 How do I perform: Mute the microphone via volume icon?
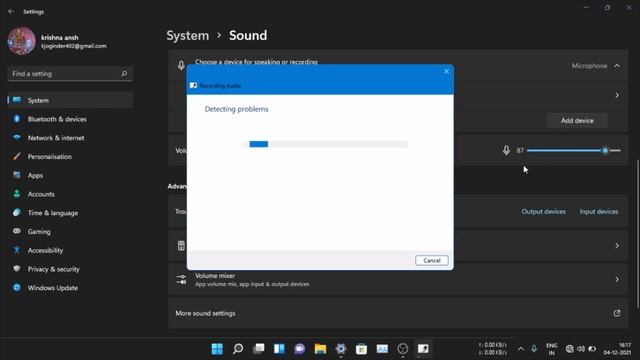506,151
